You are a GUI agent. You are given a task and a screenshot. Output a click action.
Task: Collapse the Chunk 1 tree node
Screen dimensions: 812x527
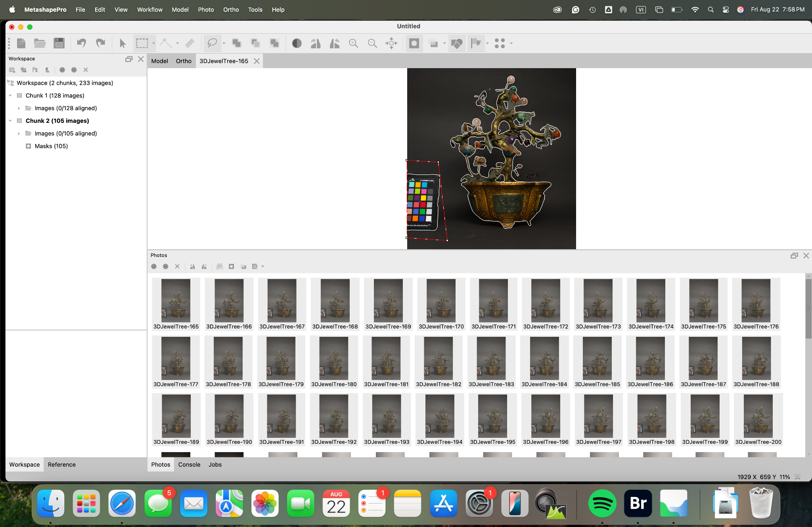(x=10, y=95)
